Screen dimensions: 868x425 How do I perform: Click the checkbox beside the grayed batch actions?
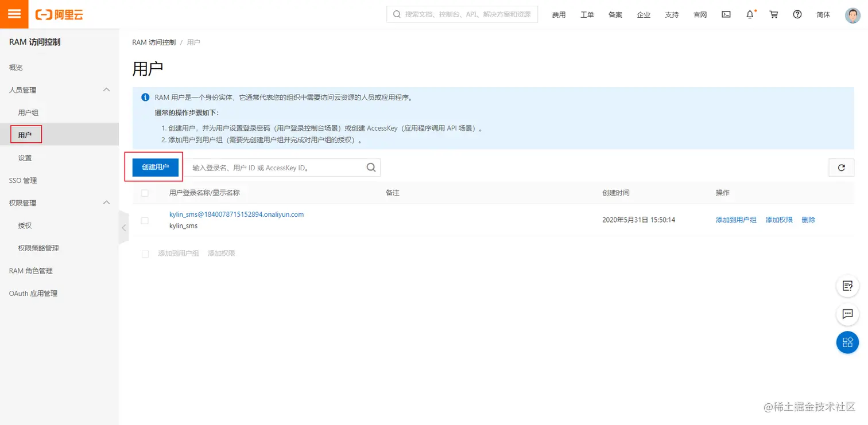145,254
